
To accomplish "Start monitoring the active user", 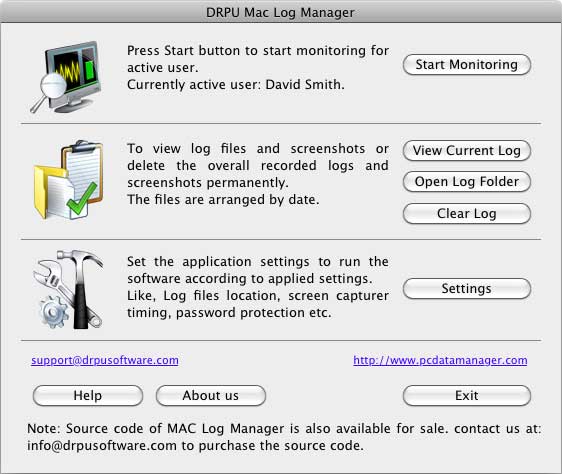I will pyautogui.click(x=467, y=65).
